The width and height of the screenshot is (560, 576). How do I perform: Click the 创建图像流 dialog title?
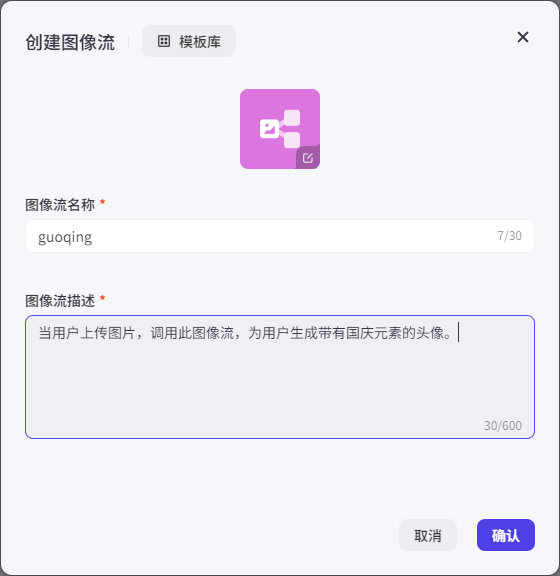pyautogui.click(x=70, y=42)
